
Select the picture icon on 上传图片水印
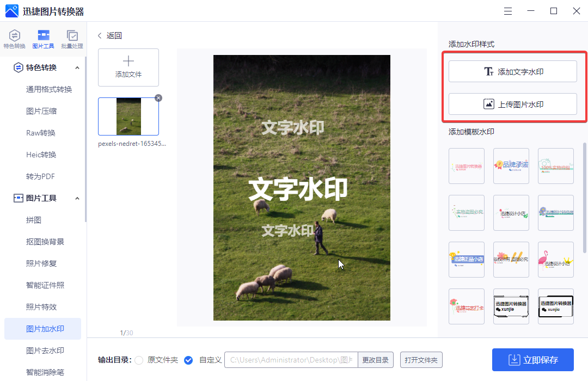pyautogui.click(x=489, y=103)
